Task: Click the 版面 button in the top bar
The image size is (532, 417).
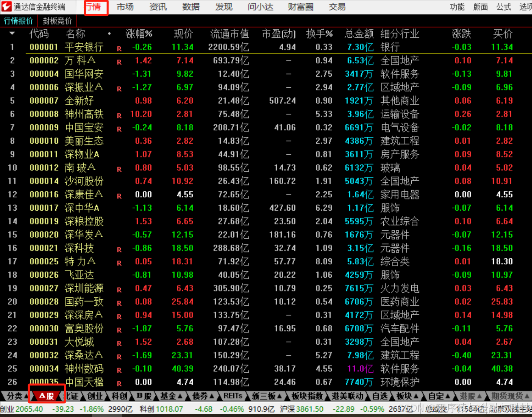Action: pyautogui.click(x=480, y=7)
